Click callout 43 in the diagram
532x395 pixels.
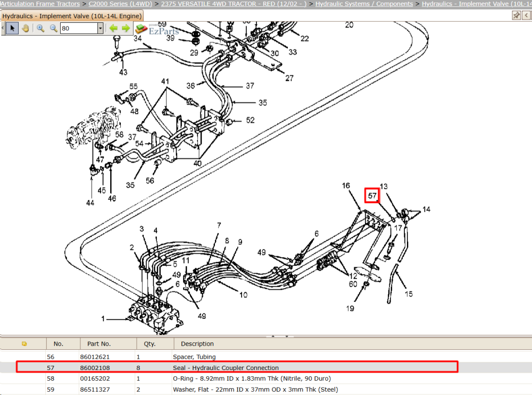(x=123, y=72)
